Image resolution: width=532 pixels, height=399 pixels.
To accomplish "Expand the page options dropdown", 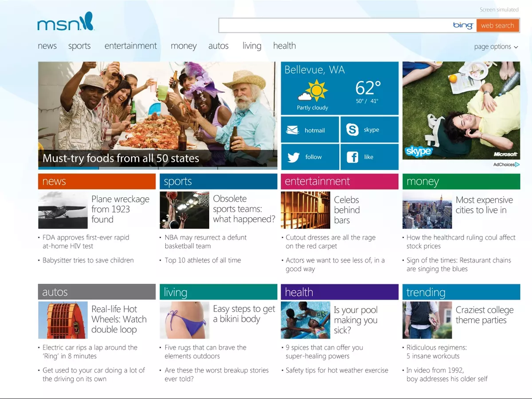I will [496, 46].
